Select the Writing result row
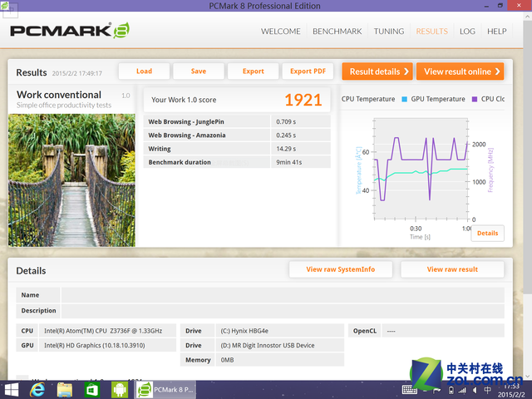The width and height of the screenshot is (532, 399). coord(237,149)
